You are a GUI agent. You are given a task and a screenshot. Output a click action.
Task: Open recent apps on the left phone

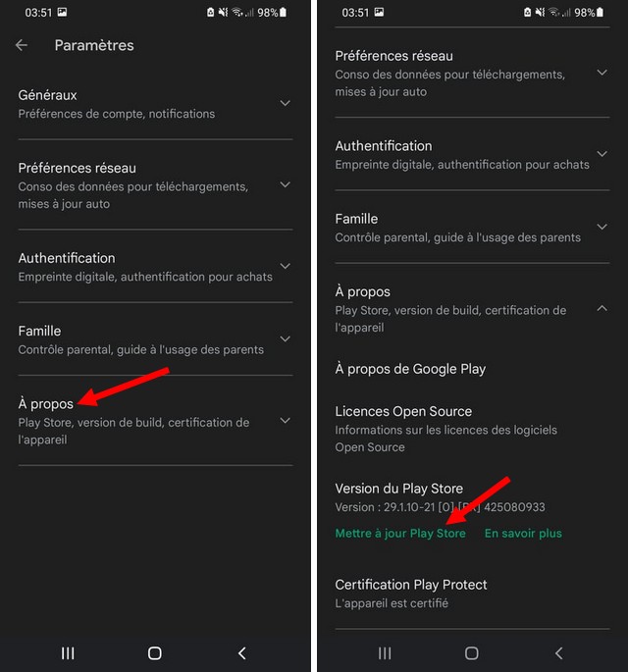tap(68, 653)
